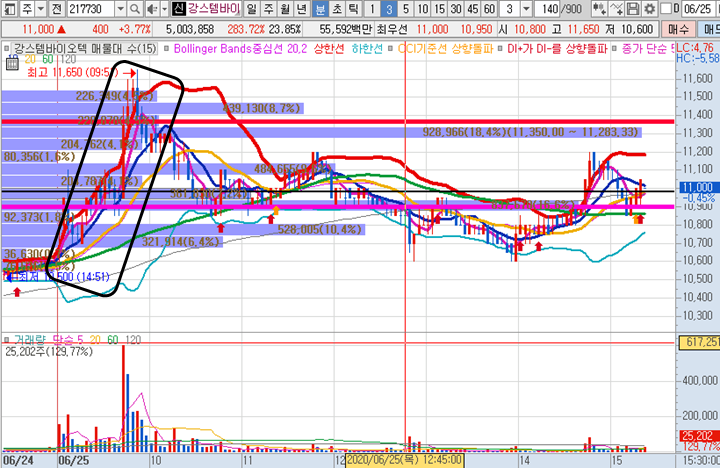Toggle the D checkbox before date field
This screenshot has height=468, width=720.
(665, 9)
